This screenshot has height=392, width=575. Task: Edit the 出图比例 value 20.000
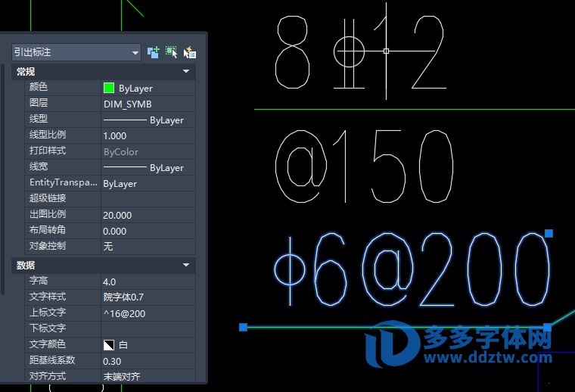[148, 215]
